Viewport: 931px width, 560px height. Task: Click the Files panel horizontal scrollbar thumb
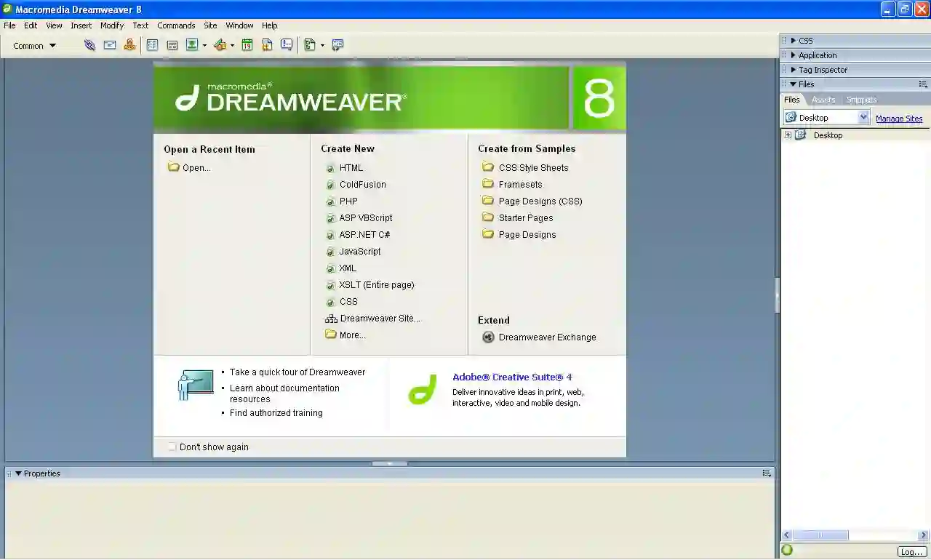[820, 535]
